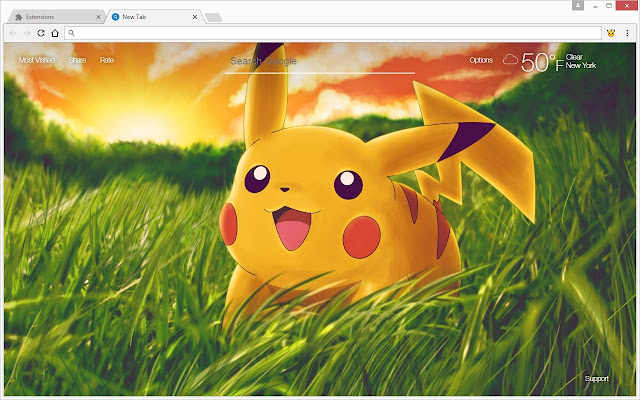The height and width of the screenshot is (400, 640).
Task: Reload the page with the refresh icon
Action: click(x=41, y=33)
